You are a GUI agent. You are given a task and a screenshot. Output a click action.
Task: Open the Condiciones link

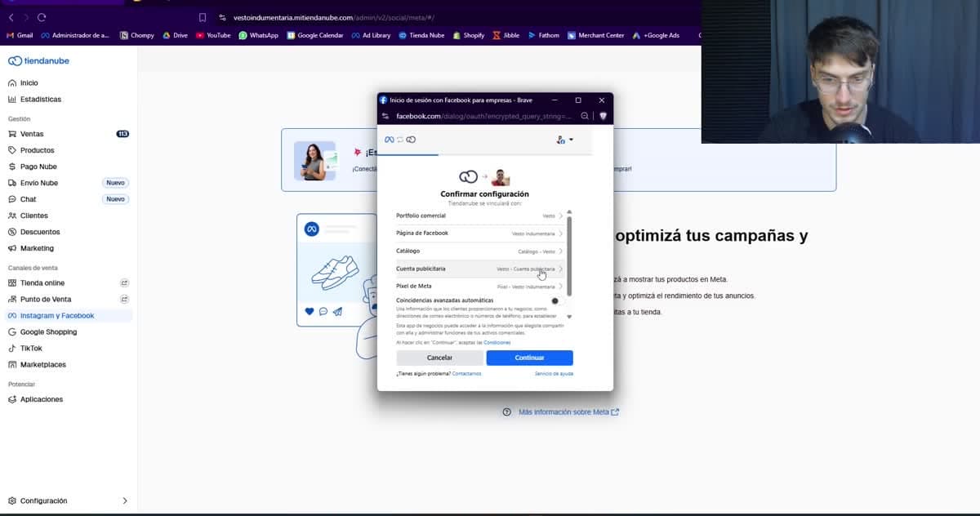click(x=497, y=343)
